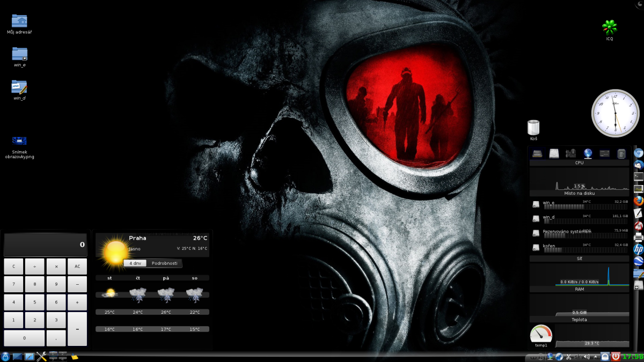This screenshot has width=644, height=362.
Task: Open the crossed tools settings icon
Action: tap(41, 357)
